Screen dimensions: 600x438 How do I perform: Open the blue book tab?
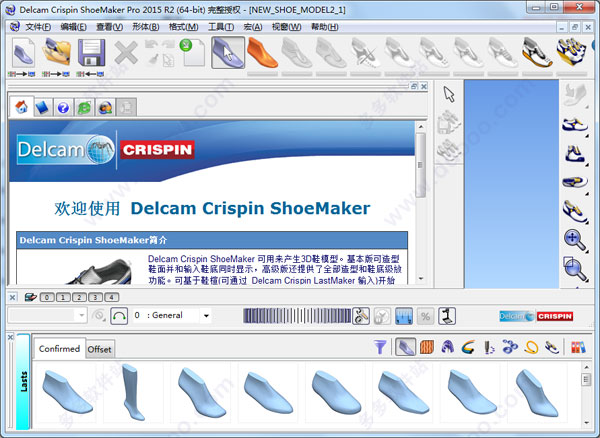pos(42,107)
